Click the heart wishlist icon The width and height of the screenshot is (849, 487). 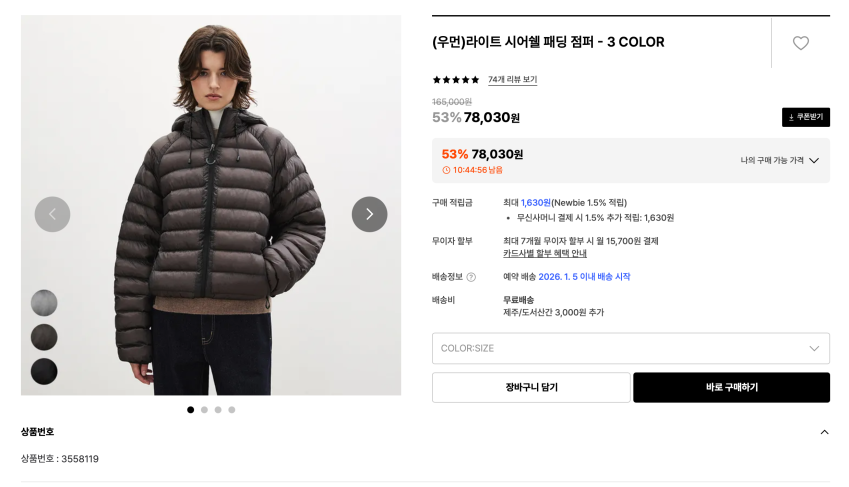click(800, 43)
